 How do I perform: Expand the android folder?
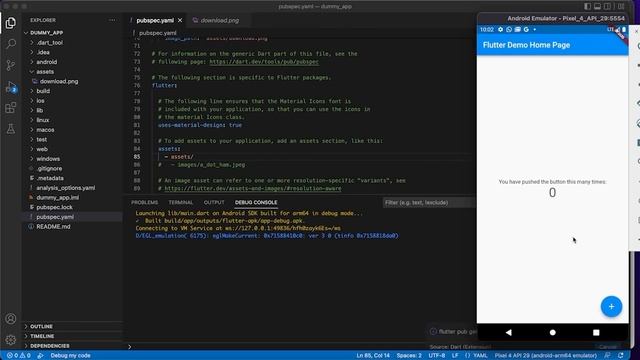coord(47,62)
